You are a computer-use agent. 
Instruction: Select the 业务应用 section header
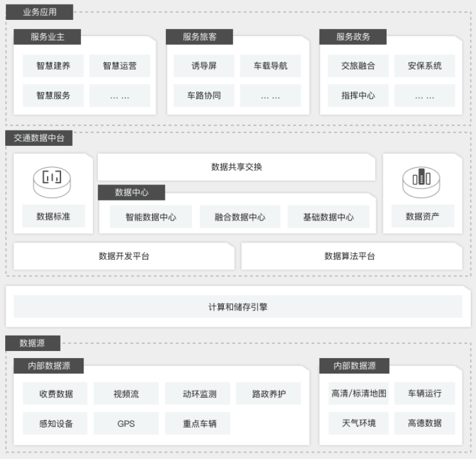tap(39, 12)
